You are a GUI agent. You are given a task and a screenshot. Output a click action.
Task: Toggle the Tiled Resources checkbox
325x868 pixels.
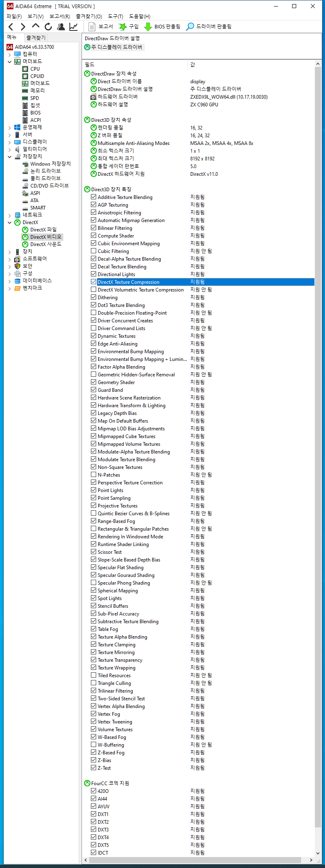(94, 675)
